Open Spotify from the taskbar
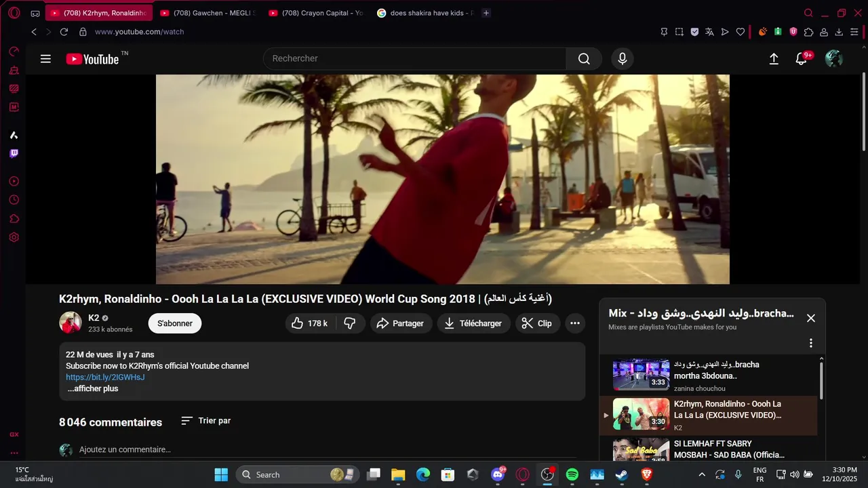The width and height of the screenshot is (868, 488). tap(572, 474)
